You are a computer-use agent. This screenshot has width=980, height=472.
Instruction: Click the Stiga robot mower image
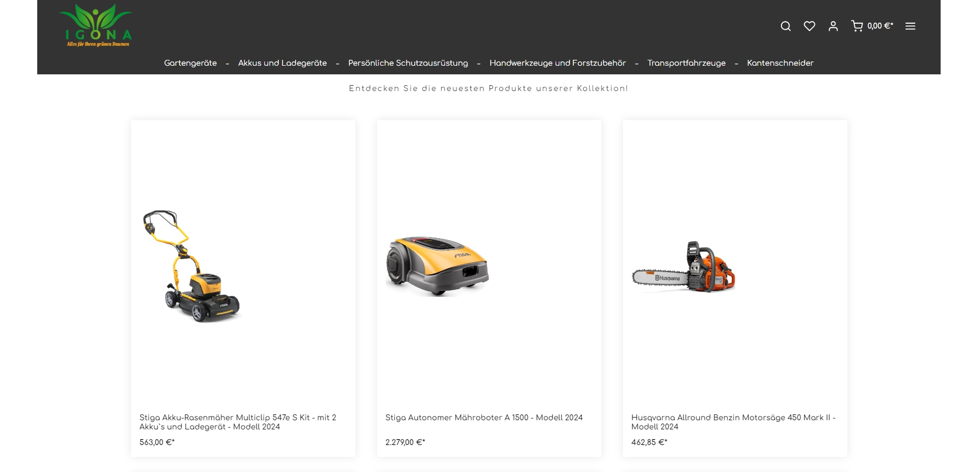(x=437, y=266)
